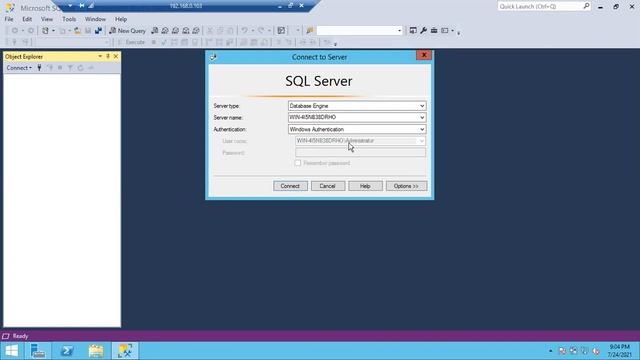Screen dimensions: 640x360
Task: Click the new project icon in toolbar
Action: pos(45,31)
